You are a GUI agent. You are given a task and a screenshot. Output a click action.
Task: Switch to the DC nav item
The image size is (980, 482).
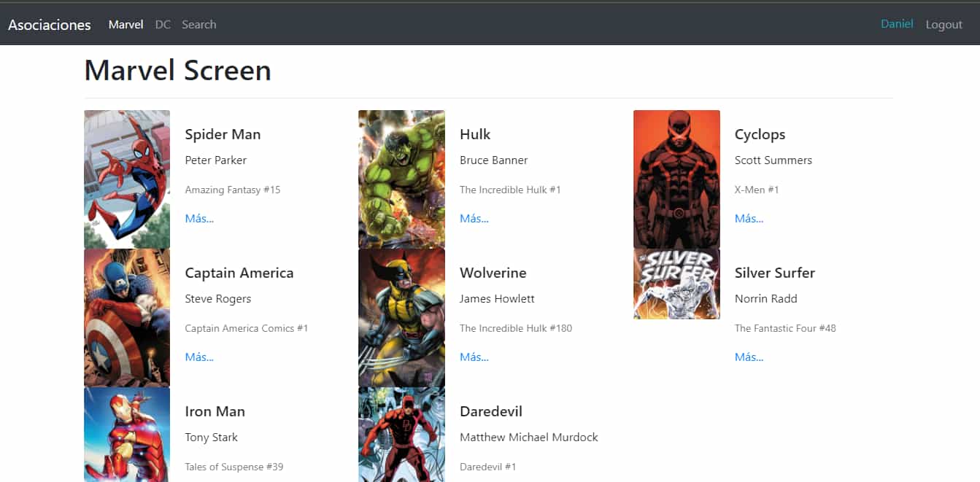163,25
